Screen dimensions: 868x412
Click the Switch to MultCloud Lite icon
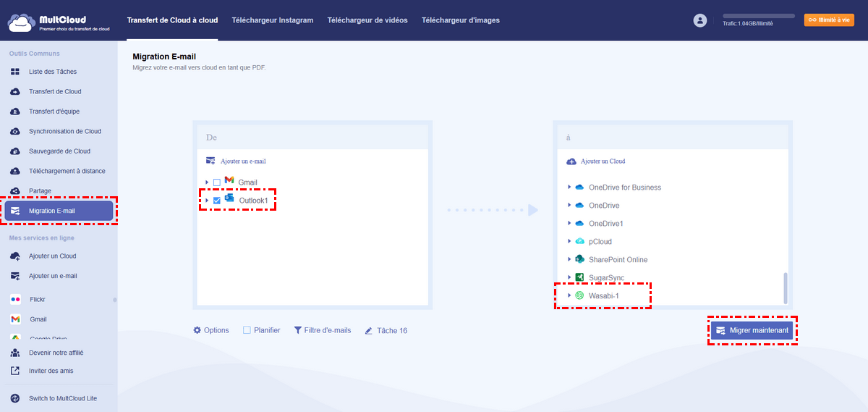pos(15,398)
